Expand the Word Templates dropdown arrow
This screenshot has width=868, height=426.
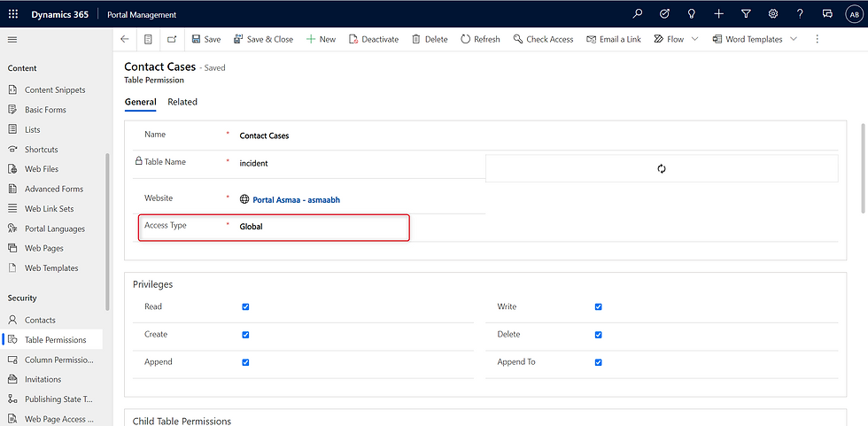coord(794,39)
